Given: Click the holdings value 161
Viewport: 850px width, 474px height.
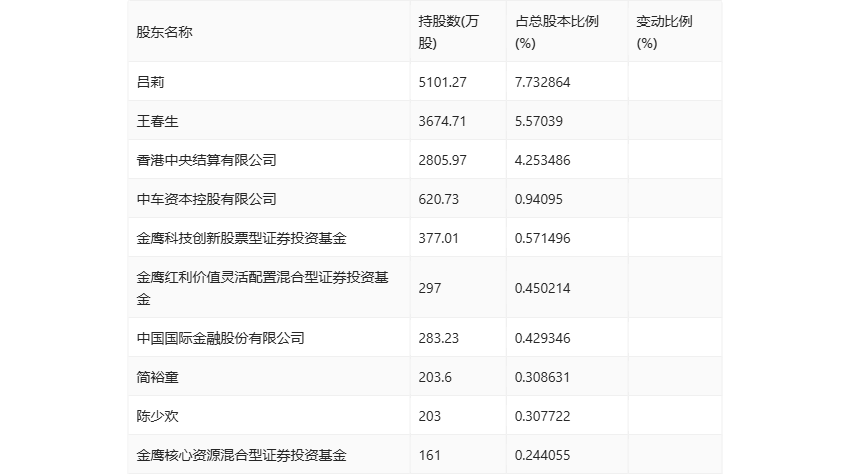Looking at the screenshot, I should pyautogui.click(x=430, y=455).
